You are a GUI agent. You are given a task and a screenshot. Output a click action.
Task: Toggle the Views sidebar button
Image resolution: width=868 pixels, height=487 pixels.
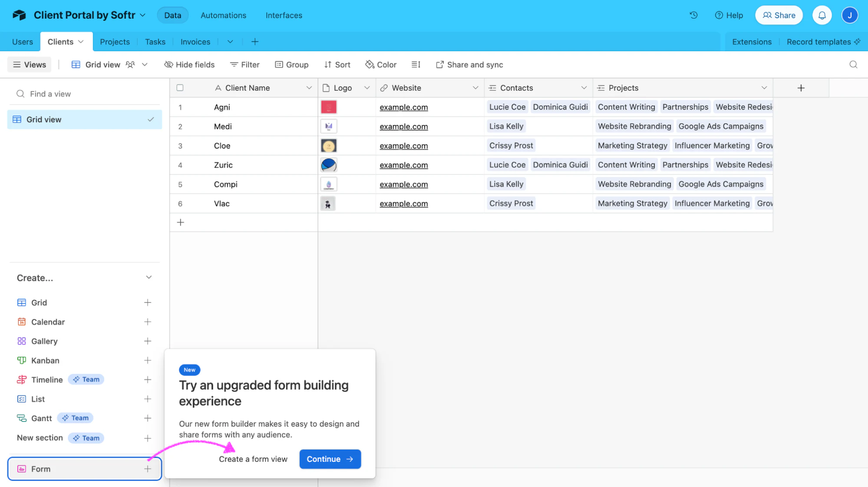[x=30, y=65]
